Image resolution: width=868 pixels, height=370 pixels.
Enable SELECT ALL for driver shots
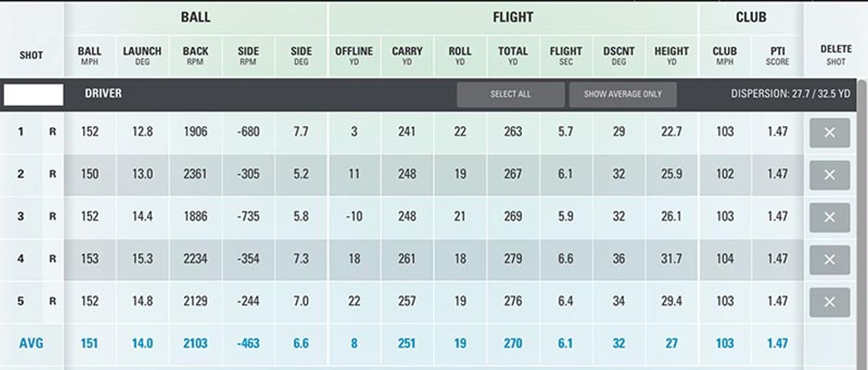tap(511, 94)
